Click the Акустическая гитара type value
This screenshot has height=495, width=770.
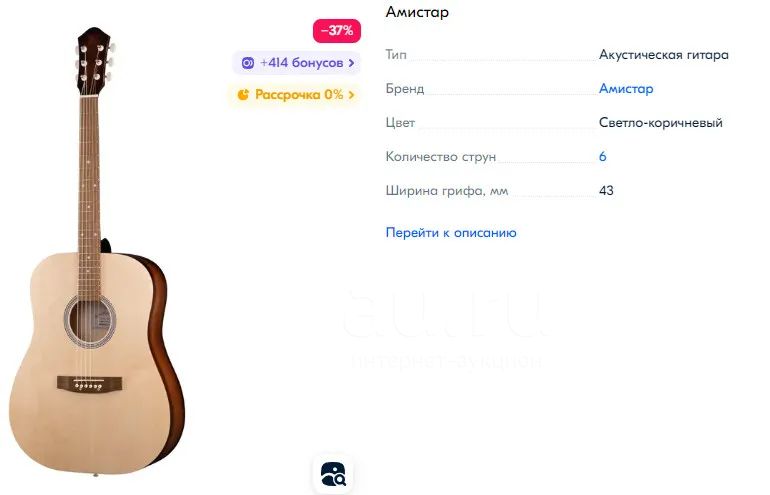pos(663,55)
